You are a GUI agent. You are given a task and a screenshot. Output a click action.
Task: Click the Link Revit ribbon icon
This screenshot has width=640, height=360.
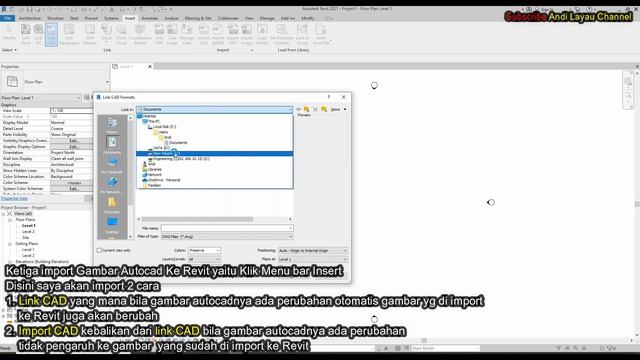26,34
